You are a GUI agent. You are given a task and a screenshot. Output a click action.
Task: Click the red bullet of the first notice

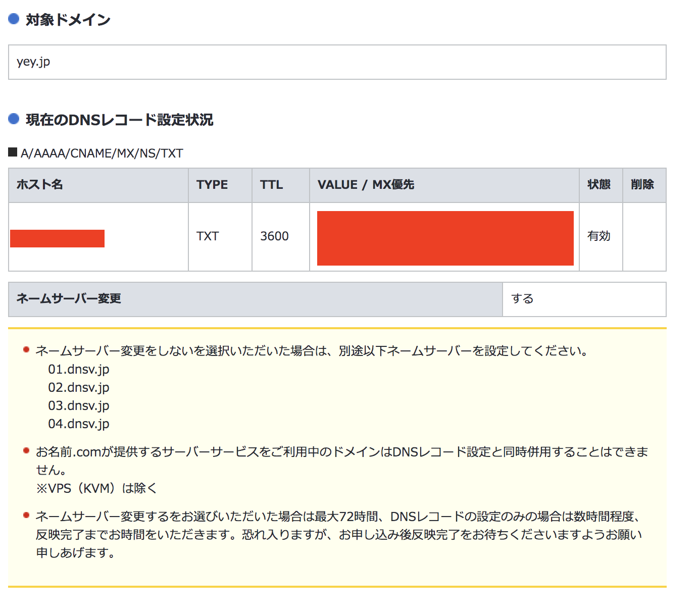click(x=26, y=350)
